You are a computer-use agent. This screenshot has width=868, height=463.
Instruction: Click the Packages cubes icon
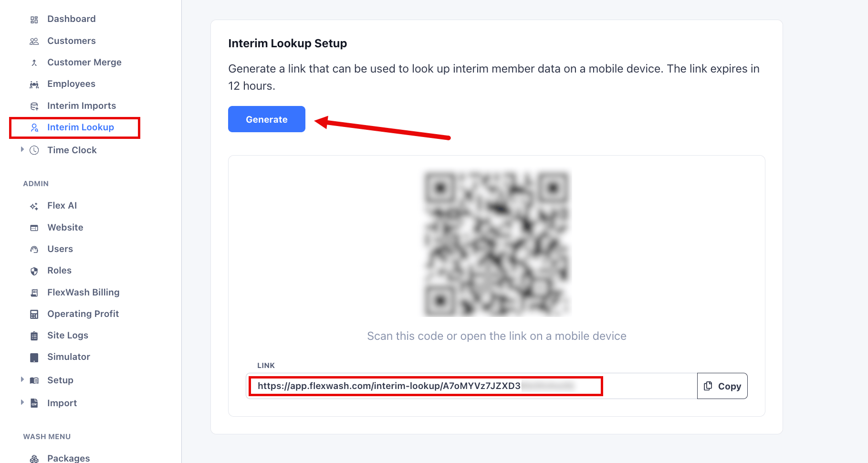(x=34, y=459)
